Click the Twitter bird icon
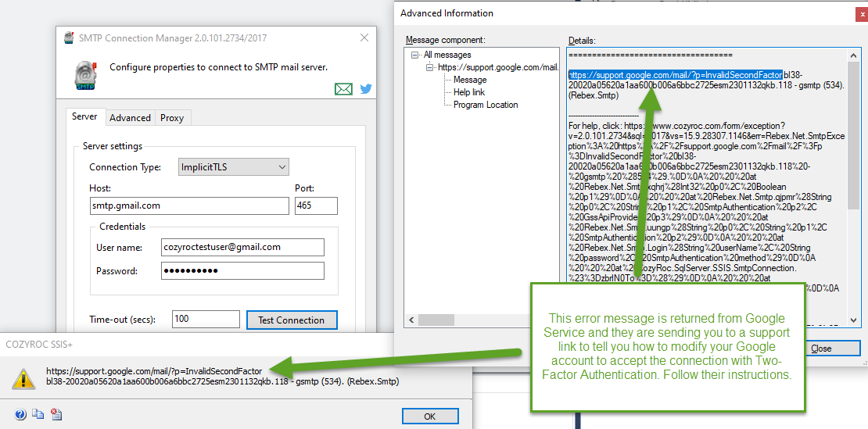 tap(365, 88)
